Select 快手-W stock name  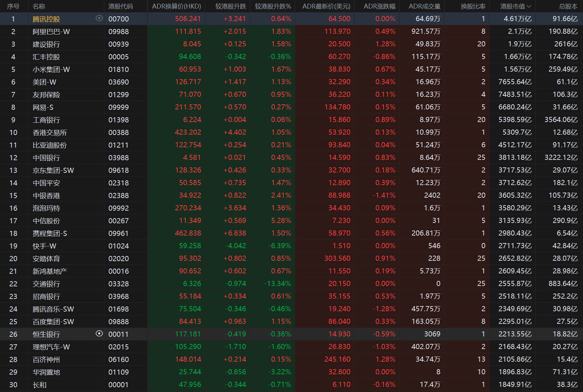pyautogui.click(x=44, y=246)
